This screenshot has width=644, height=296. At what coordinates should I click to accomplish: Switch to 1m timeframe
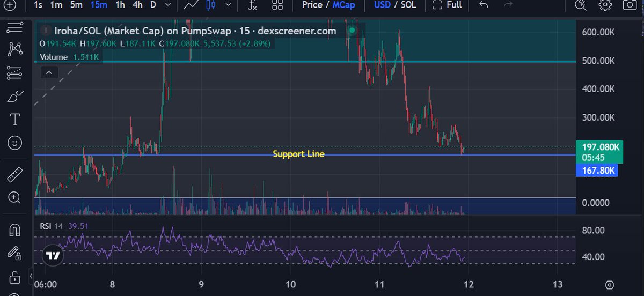(x=56, y=5)
